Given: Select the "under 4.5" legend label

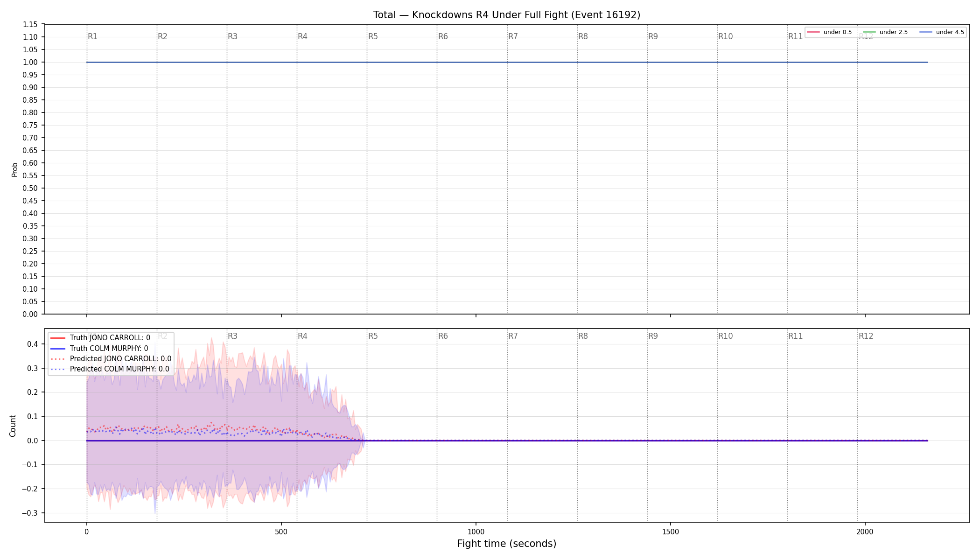Looking at the screenshot, I should (x=950, y=32).
